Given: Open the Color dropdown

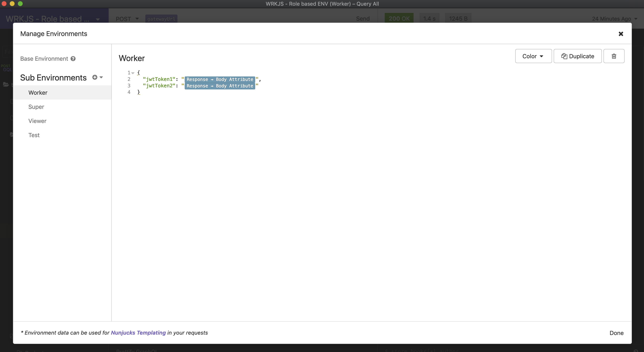Looking at the screenshot, I should coord(533,56).
